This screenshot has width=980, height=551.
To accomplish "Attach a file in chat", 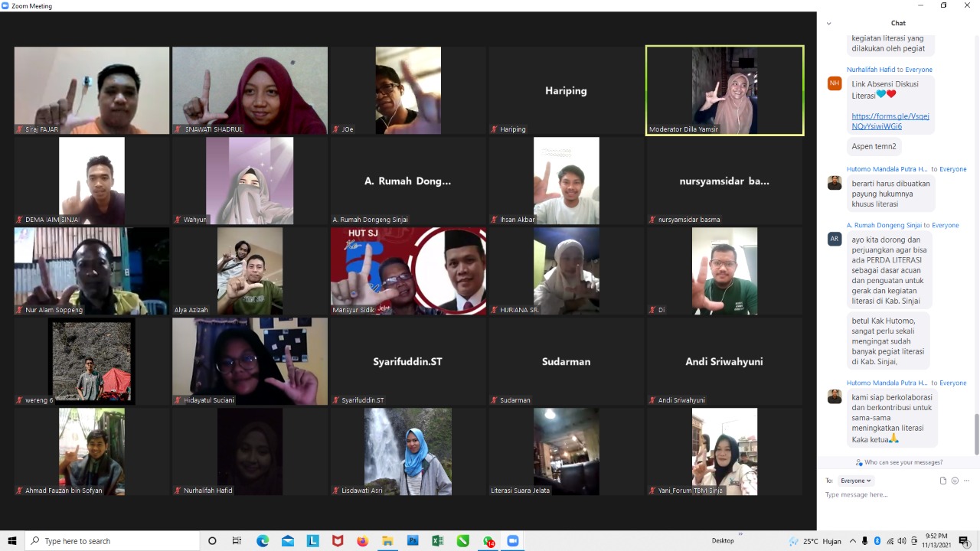I will coord(943,481).
